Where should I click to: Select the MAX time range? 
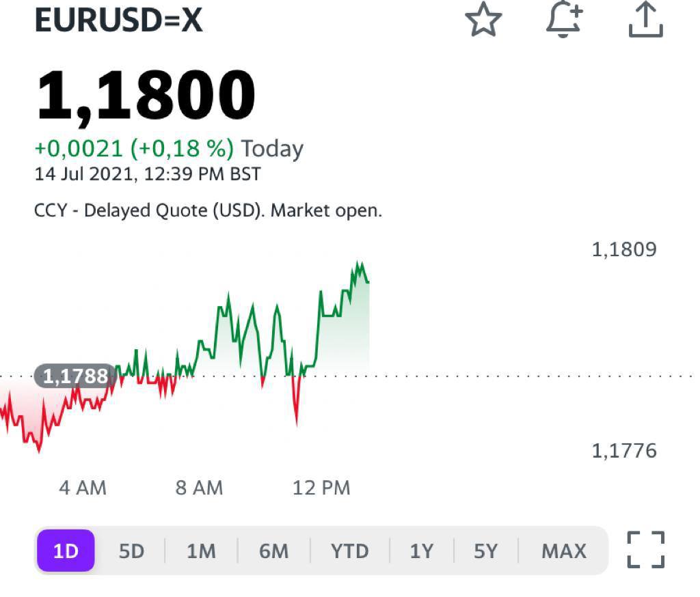pos(563,551)
